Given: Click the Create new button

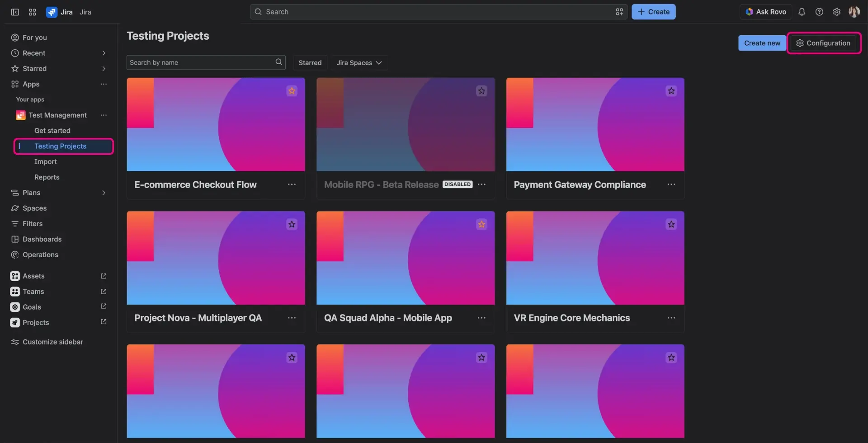Looking at the screenshot, I should (x=762, y=43).
